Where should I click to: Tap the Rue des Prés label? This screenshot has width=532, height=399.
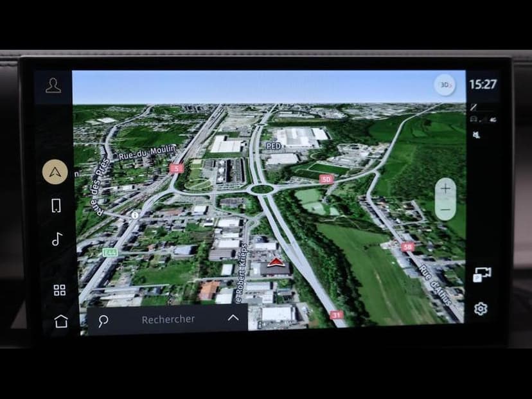coord(100,186)
